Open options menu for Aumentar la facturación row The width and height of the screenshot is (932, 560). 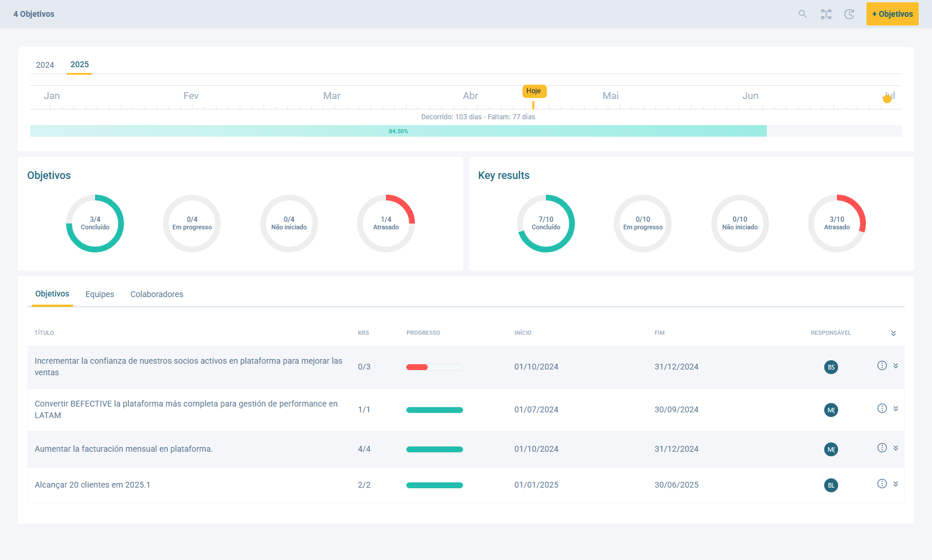click(x=882, y=448)
